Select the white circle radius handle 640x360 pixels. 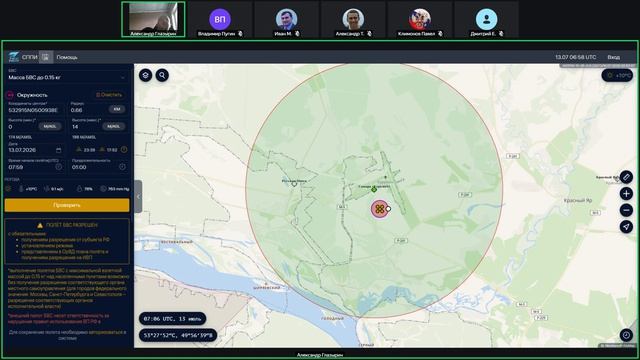[x=388, y=209]
